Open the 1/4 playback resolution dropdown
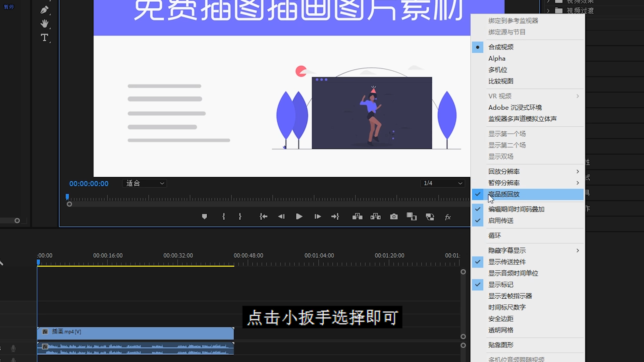 (x=442, y=183)
